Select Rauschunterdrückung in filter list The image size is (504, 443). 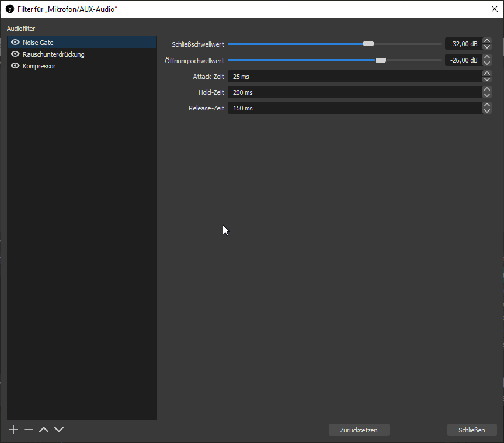[x=54, y=54]
